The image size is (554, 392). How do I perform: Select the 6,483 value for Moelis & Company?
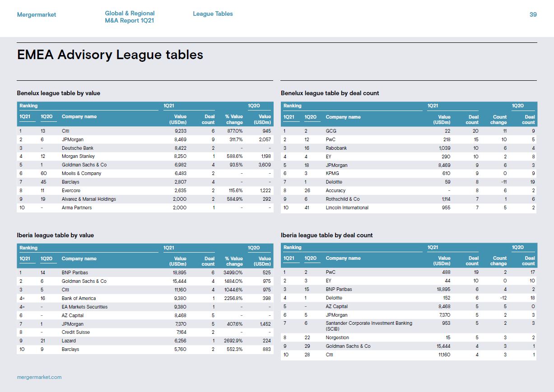click(180, 173)
